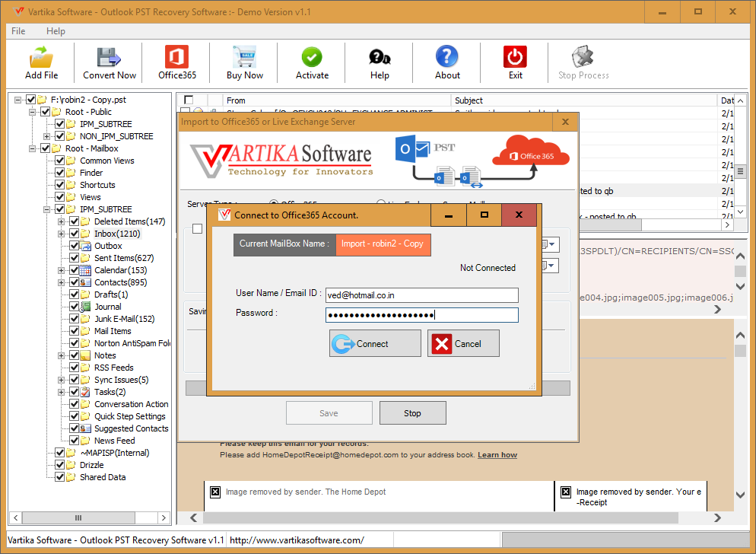Viewport: 756px width, 554px height.
Task: Toggle the Root - Mailbox checkbox
Action: (46, 148)
